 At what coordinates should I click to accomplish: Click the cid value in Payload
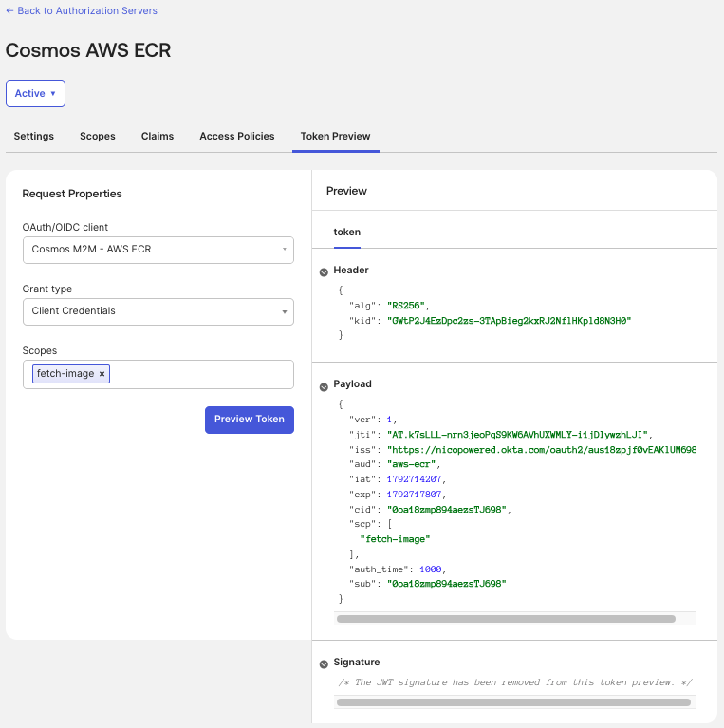(447, 510)
